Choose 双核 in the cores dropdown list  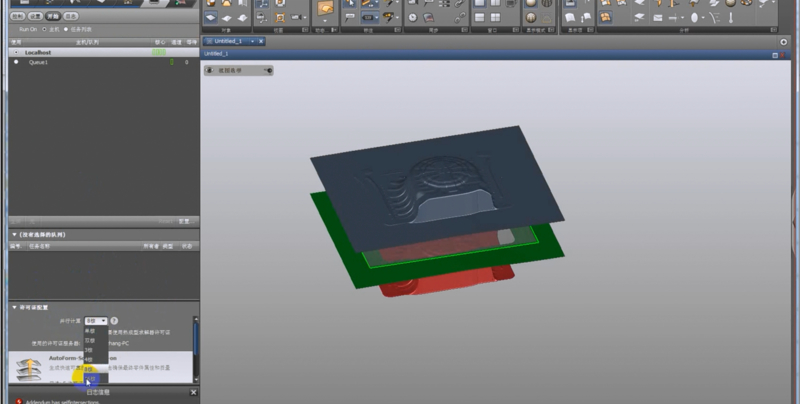(x=96, y=340)
